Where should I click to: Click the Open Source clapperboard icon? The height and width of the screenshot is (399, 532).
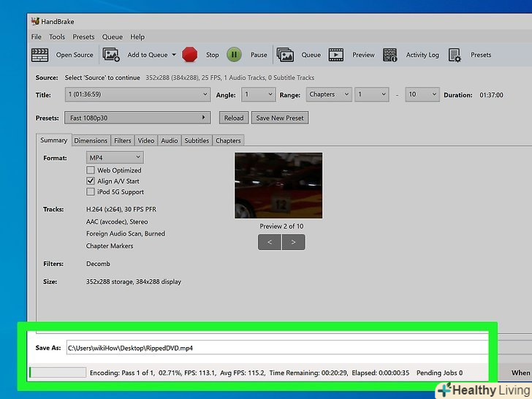coord(39,55)
